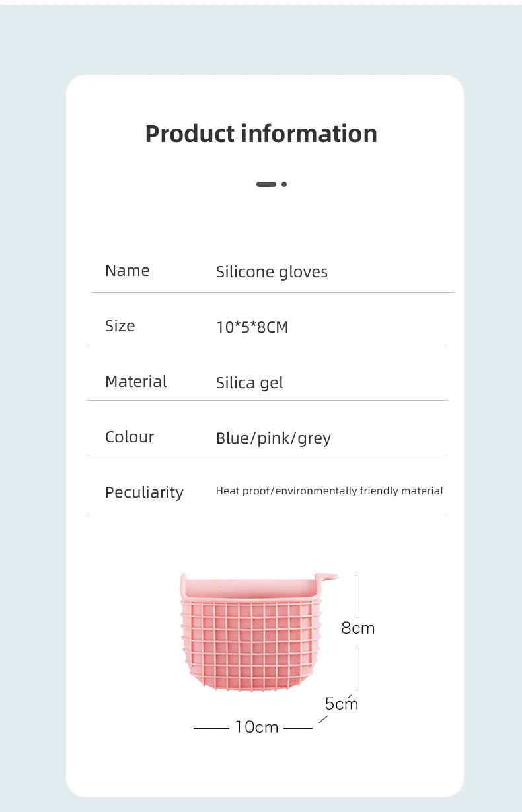Click the glove's hanging loop tab

point(328,578)
